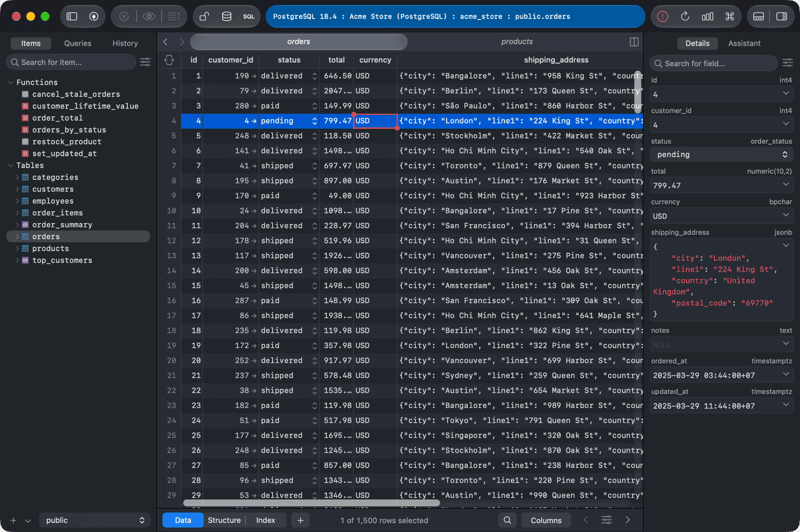800x532 pixels.
Task: Click the eye preview changes icon
Action: 148,16
